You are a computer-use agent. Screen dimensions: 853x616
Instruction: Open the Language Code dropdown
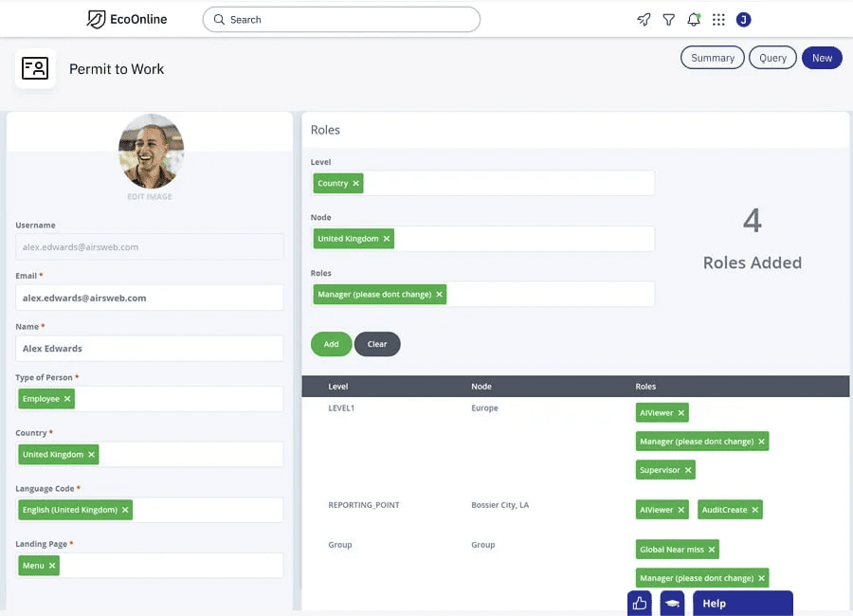click(x=204, y=510)
